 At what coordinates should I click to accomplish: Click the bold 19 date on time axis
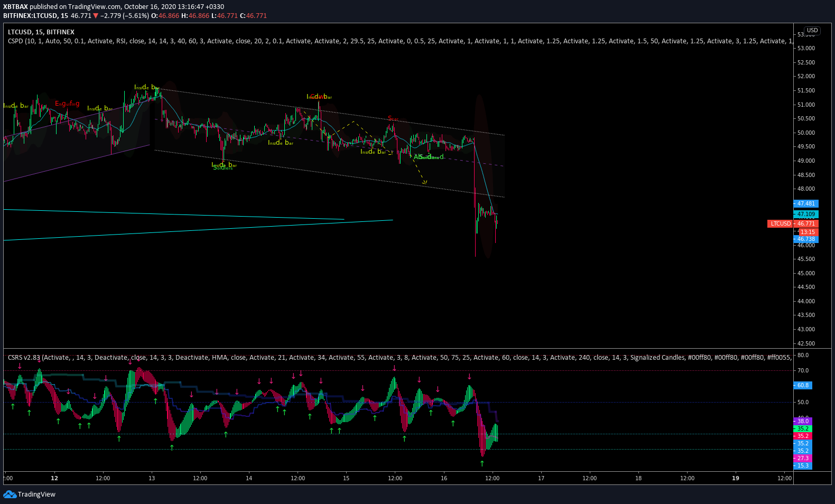click(x=736, y=478)
